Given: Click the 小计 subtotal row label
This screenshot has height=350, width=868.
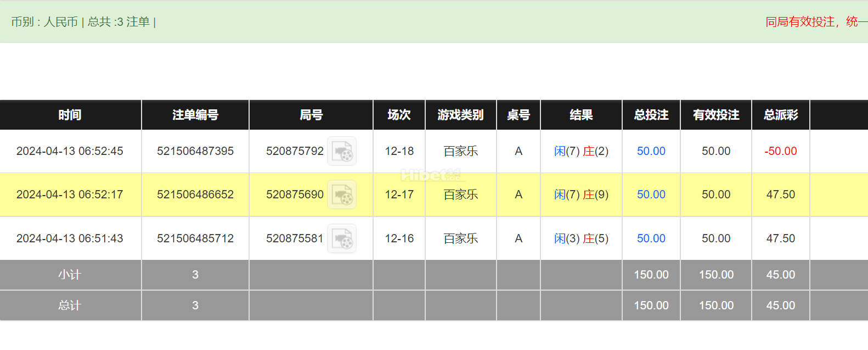Looking at the screenshot, I should click(x=70, y=275).
